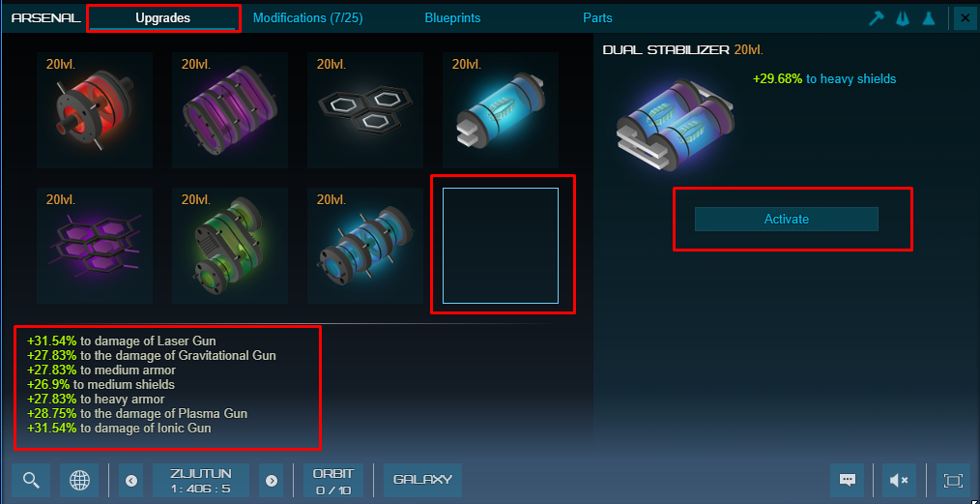Toggle fullscreen mode icon
The width and height of the screenshot is (980, 504).
pyautogui.click(x=953, y=480)
